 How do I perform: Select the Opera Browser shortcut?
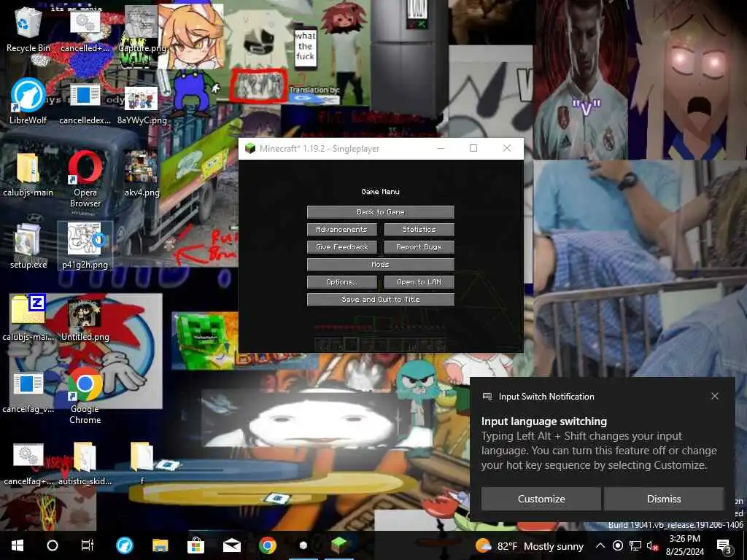click(x=85, y=179)
